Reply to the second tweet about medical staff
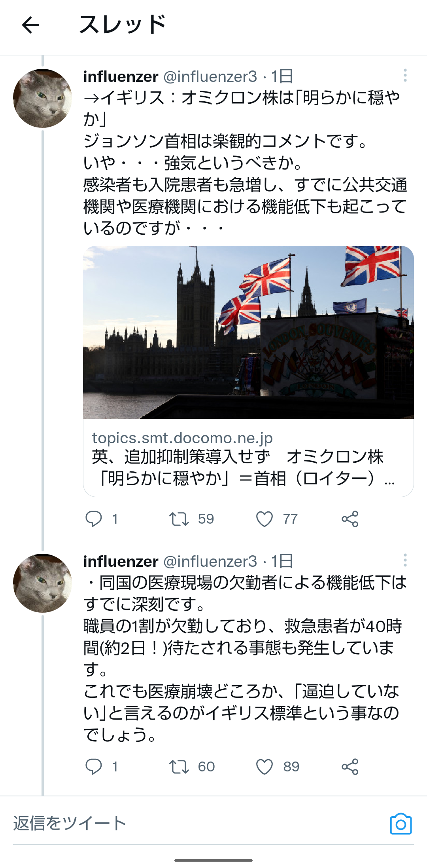The height and width of the screenshot is (868, 427). pyautogui.click(x=94, y=767)
